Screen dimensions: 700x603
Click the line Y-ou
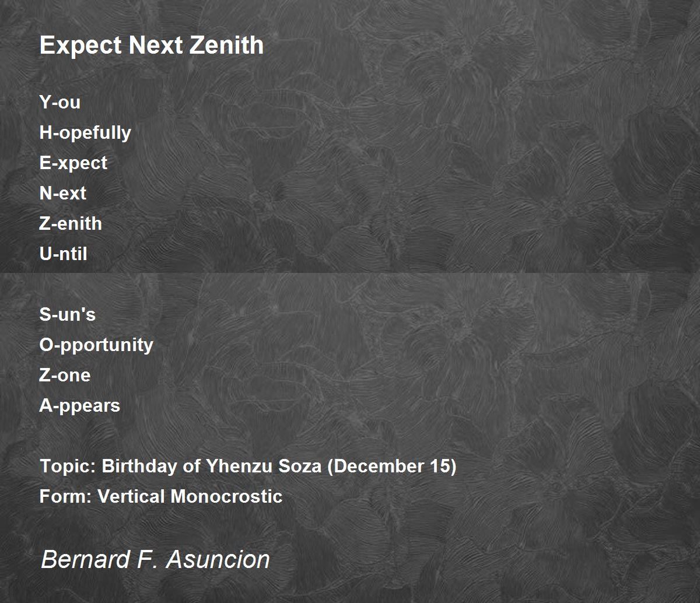click(60, 102)
